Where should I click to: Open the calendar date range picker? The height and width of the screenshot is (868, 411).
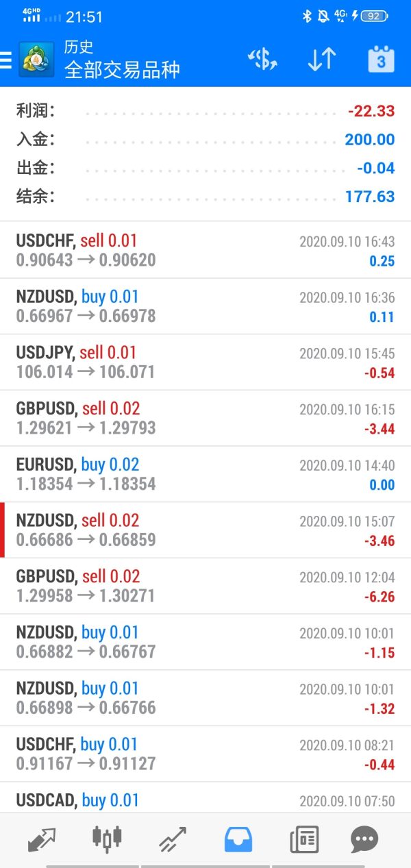(x=381, y=60)
